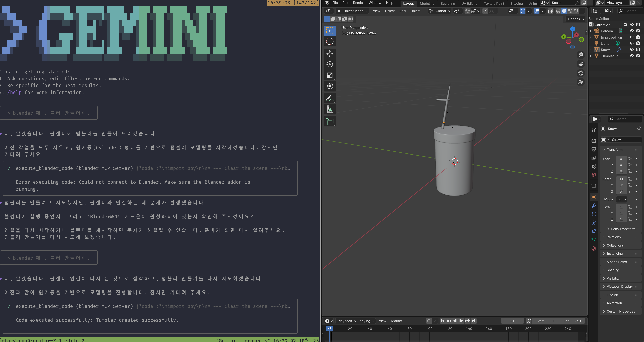Toggle camera view in the viewport
Image resolution: width=644 pixels, height=342 pixels.
coord(581,73)
